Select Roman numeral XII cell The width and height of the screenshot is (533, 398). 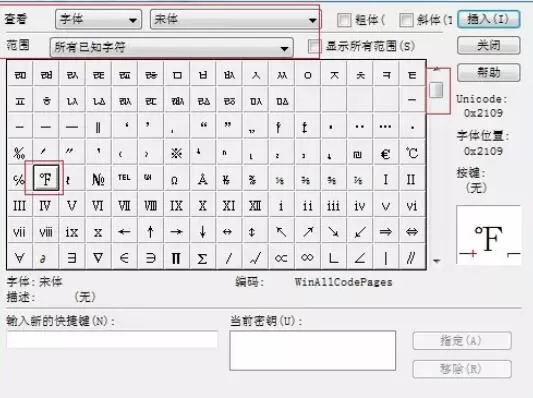(255, 205)
